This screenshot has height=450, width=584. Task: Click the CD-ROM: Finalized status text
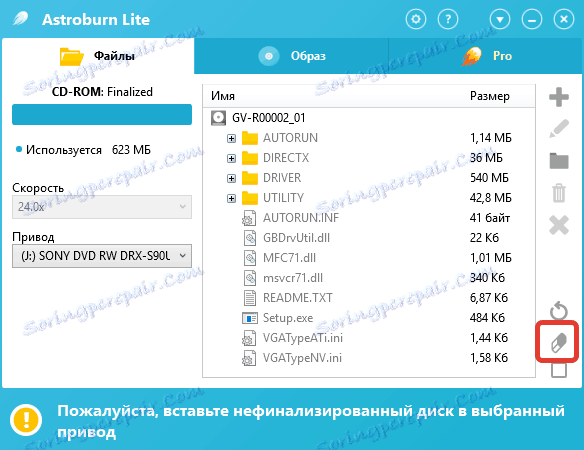point(102,92)
